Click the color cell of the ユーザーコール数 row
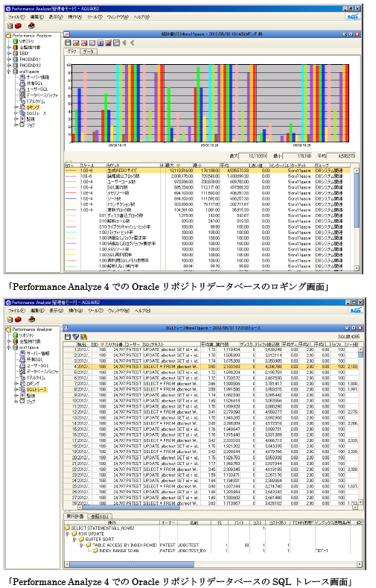This screenshot has height=588, width=376. 72,182
